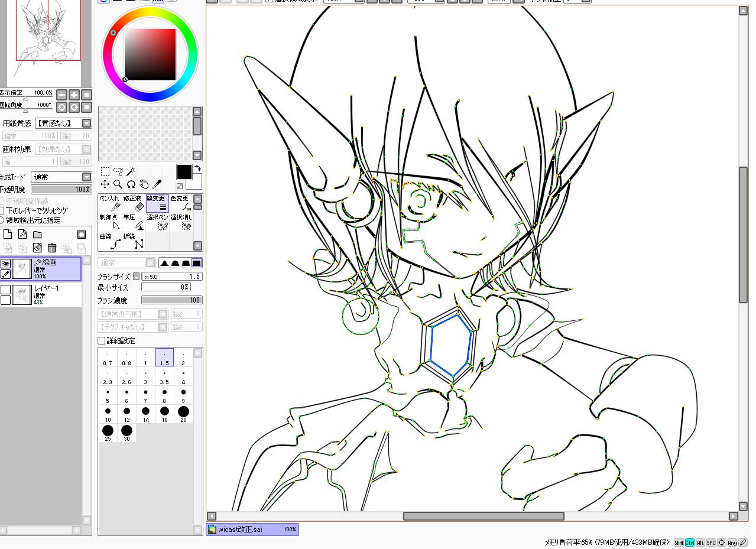Enable 領域検出元に指定 option
Screen dimensions: 756x549
(x=2, y=220)
